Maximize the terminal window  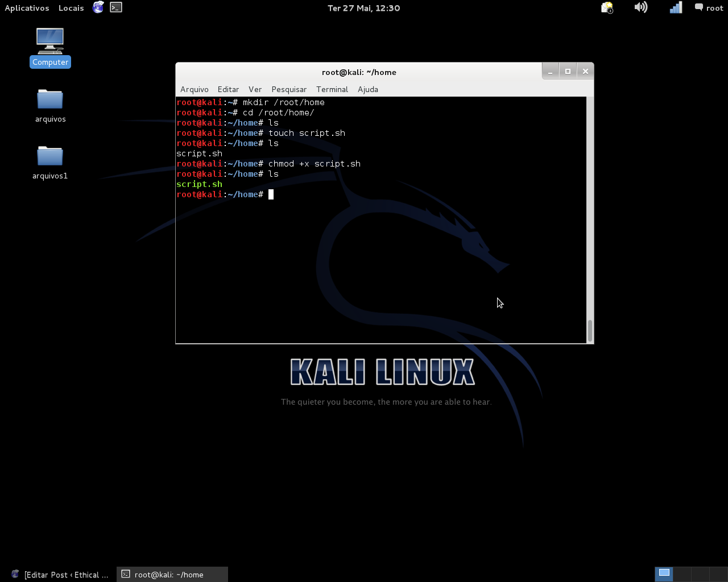pyautogui.click(x=568, y=71)
